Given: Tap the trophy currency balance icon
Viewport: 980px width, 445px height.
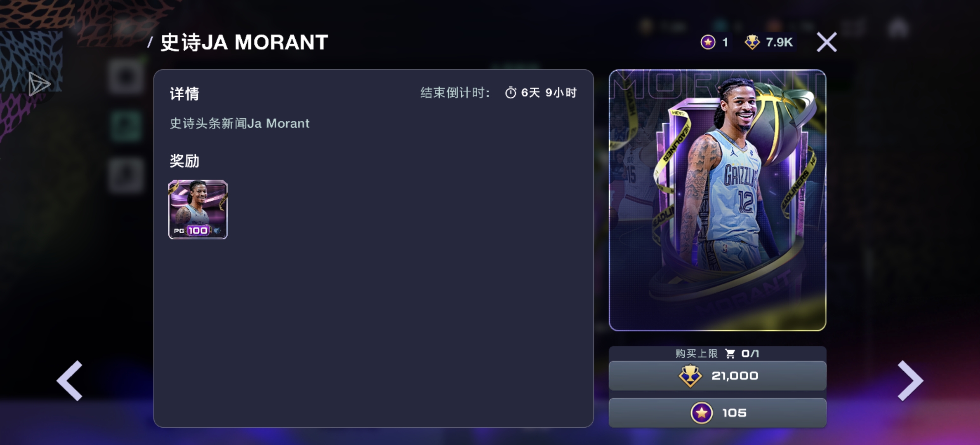Looking at the screenshot, I should [x=752, y=42].
